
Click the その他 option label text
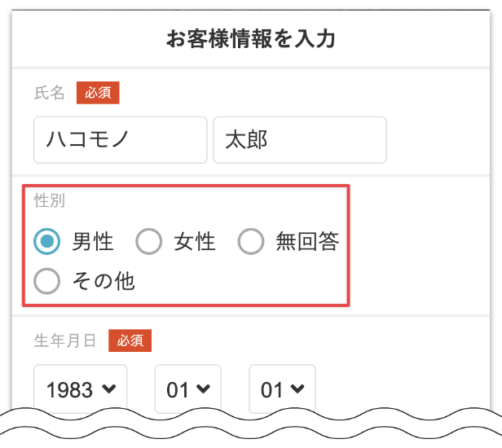(x=103, y=282)
